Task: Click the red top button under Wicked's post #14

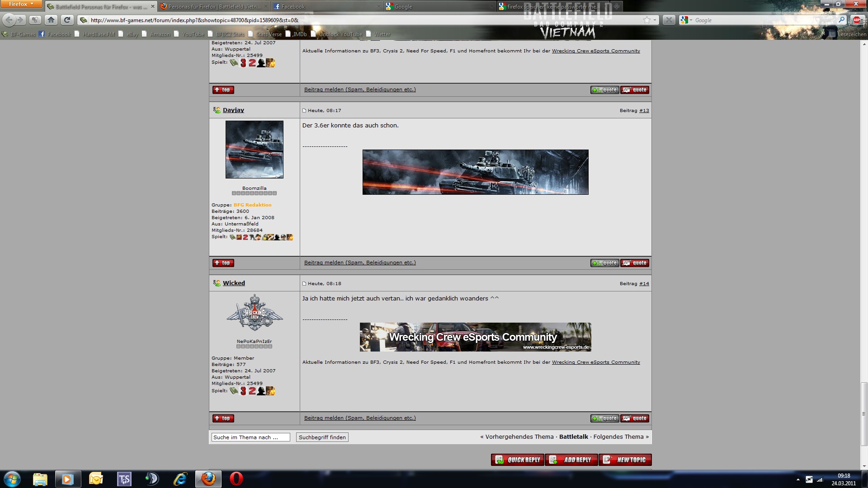Action: 223,418
